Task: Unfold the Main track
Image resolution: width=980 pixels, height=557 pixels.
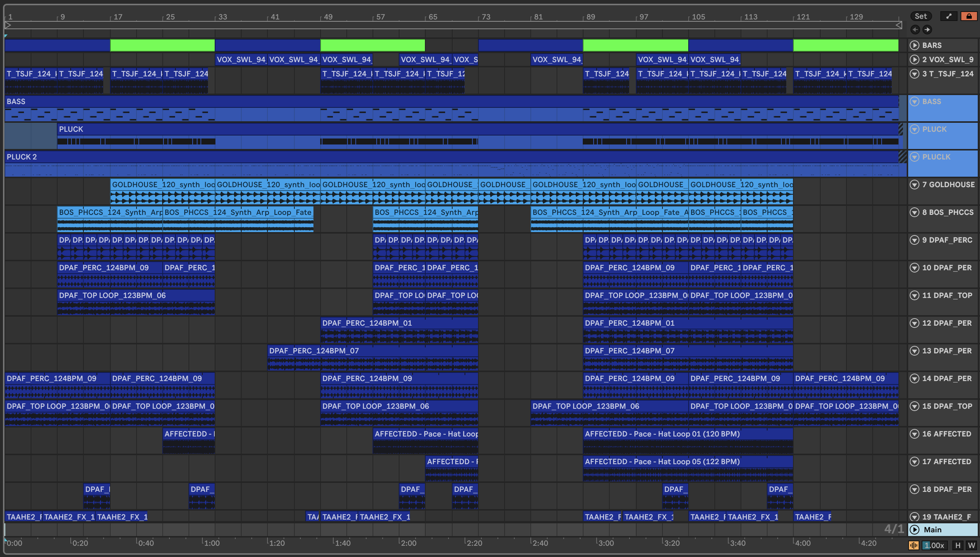Action: [914, 530]
